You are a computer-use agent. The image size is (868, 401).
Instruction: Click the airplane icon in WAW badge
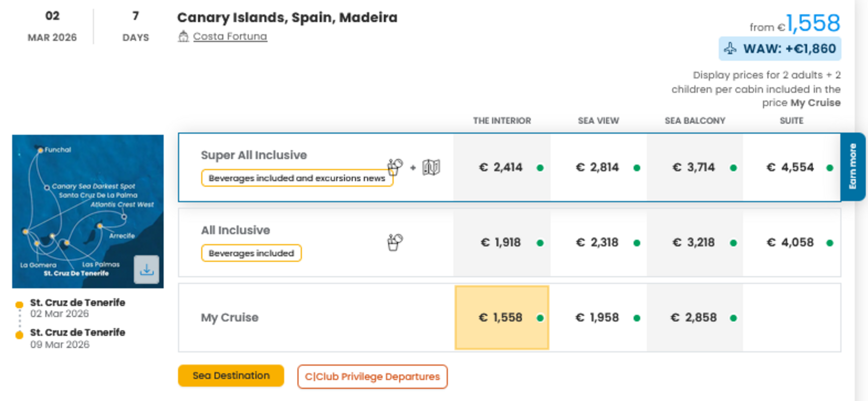pyautogui.click(x=731, y=49)
